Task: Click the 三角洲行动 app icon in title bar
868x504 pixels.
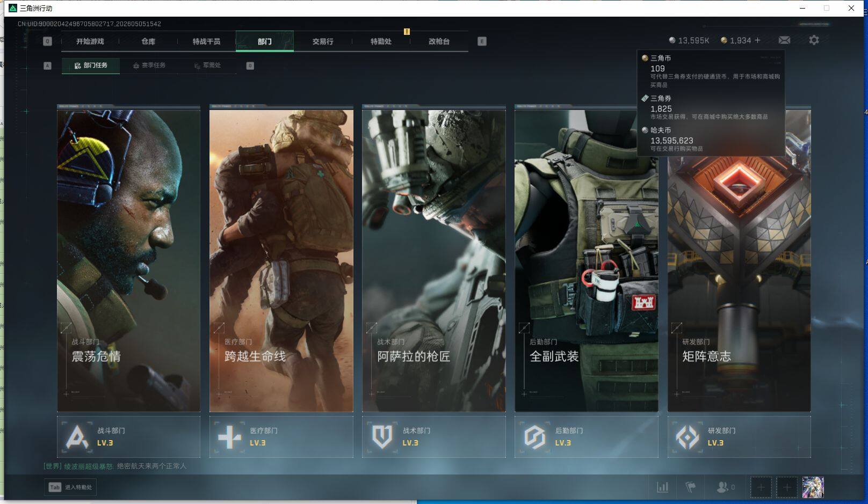Action: pos(13,8)
